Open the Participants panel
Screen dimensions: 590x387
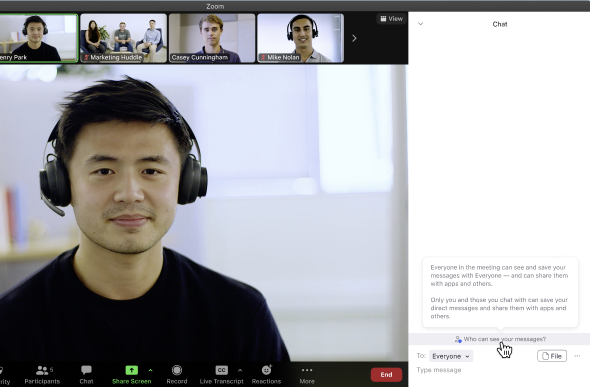point(42,375)
